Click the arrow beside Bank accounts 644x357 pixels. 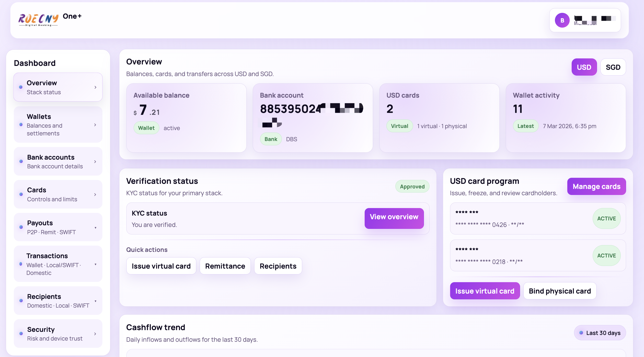pos(95,162)
